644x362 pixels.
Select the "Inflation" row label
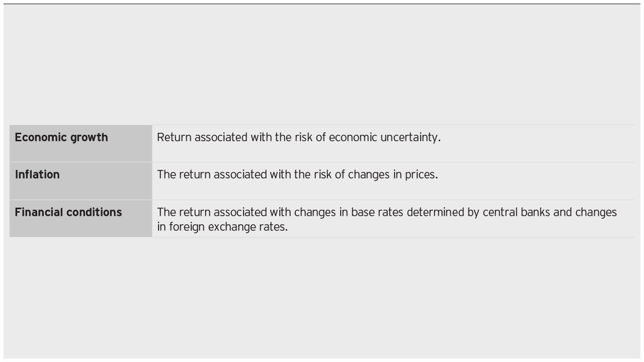pos(37,174)
